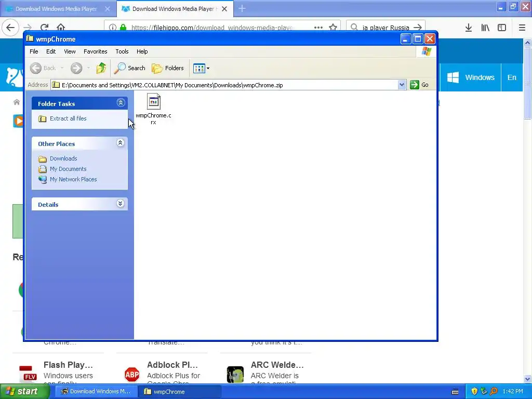Click the Explorer Forward arrow button

[x=76, y=68]
